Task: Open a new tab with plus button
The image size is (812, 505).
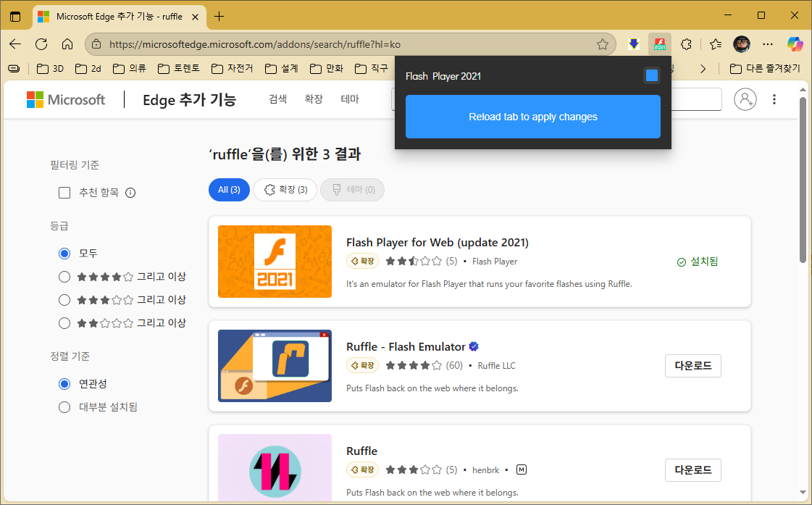Action: 219,17
